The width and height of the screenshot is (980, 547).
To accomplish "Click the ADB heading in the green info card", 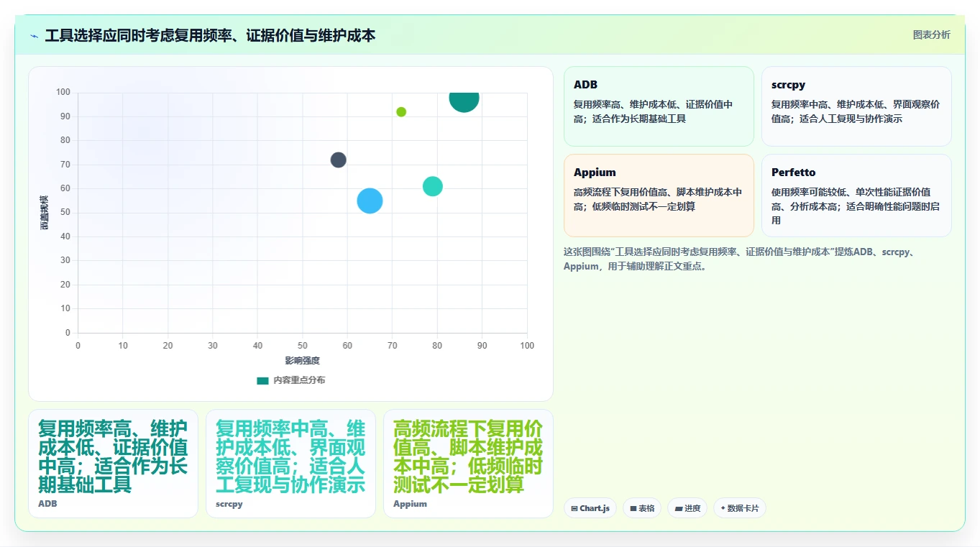I will pyautogui.click(x=585, y=85).
